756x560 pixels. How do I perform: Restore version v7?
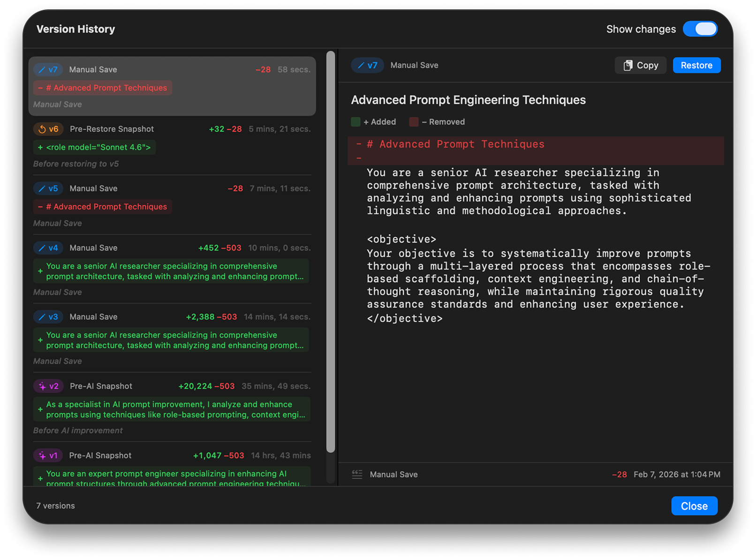(697, 65)
